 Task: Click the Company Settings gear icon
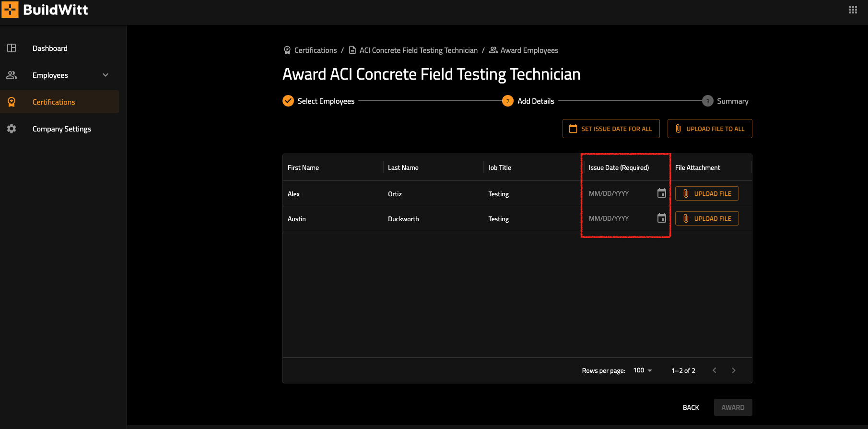click(12, 129)
